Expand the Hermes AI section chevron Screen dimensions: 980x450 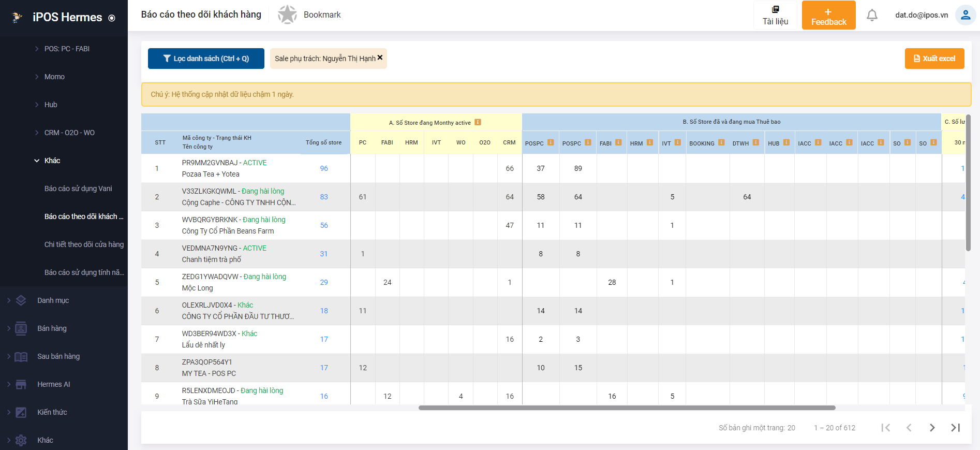(9, 384)
